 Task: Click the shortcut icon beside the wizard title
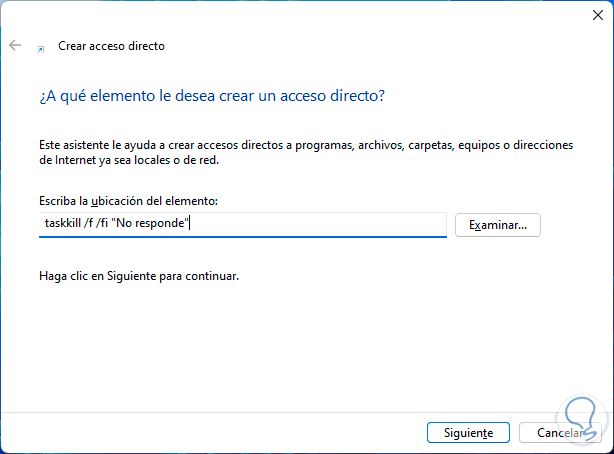(40, 47)
